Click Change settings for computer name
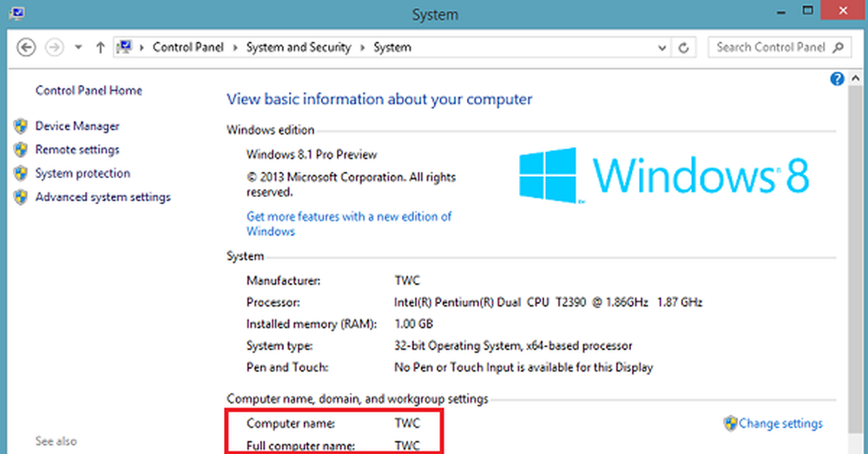 (x=779, y=424)
